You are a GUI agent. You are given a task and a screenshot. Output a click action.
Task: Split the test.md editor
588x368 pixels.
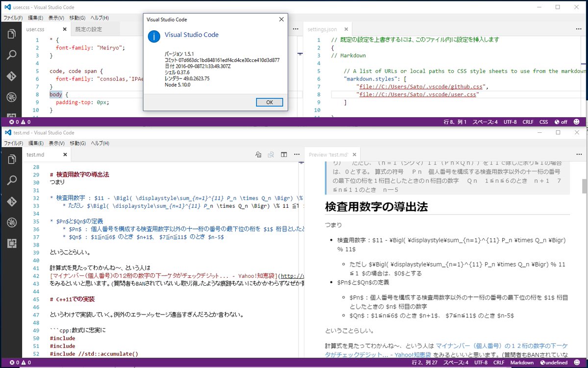[x=283, y=154]
